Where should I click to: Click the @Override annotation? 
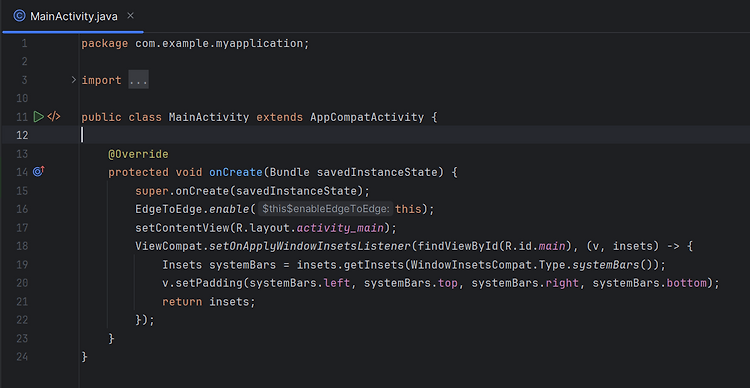[138, 154]
